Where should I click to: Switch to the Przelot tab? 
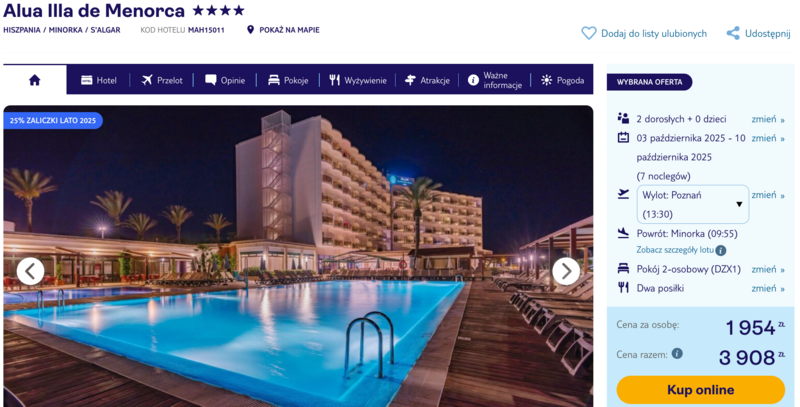(x=162, y=80)
